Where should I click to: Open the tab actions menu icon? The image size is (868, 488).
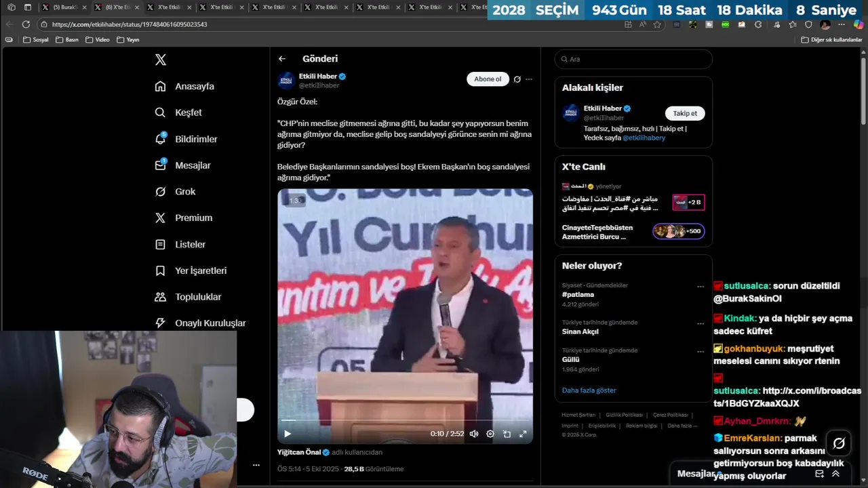pyautogui.click(x=27, y=7)
